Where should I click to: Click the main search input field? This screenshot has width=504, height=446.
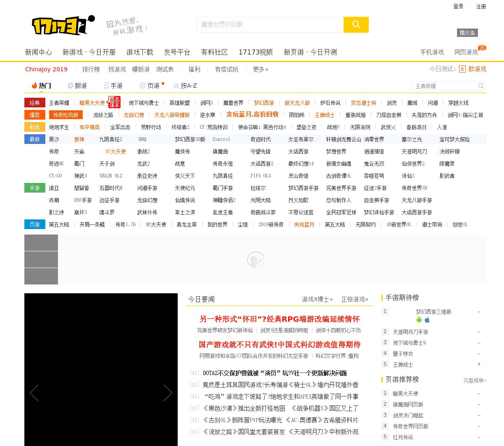point(270,25)
